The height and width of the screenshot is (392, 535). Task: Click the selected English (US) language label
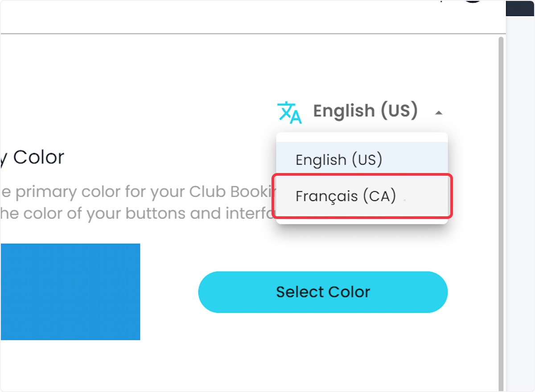[x=365, y=111]
